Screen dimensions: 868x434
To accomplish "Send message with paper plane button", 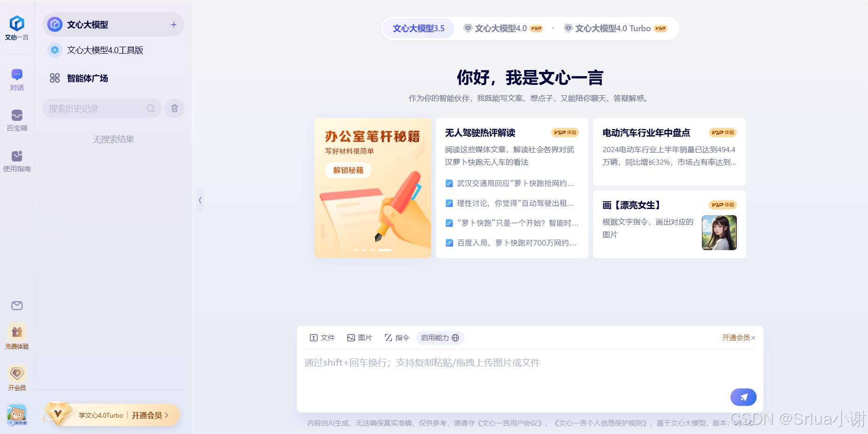I will (743, 397).
